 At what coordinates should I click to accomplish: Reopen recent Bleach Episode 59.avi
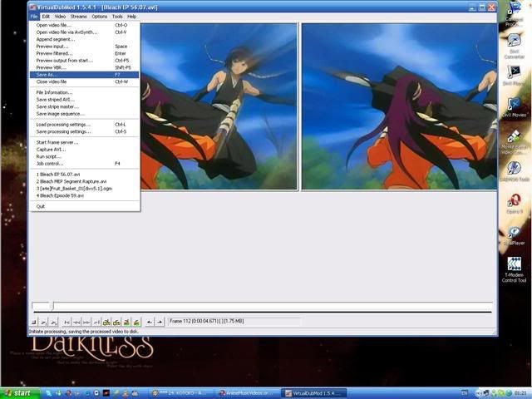[85, 195]
